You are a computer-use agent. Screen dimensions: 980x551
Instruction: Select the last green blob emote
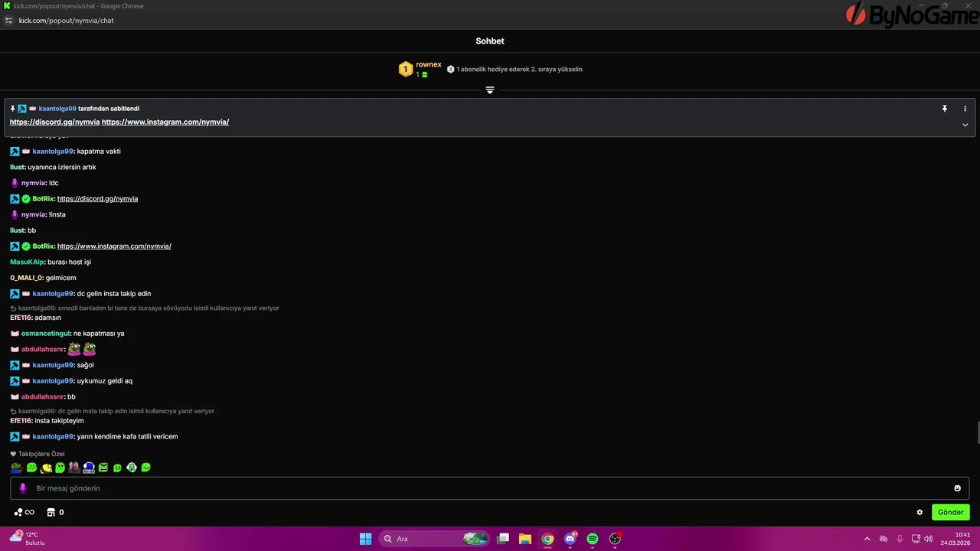pyautogui.click(x=146, y=468)
